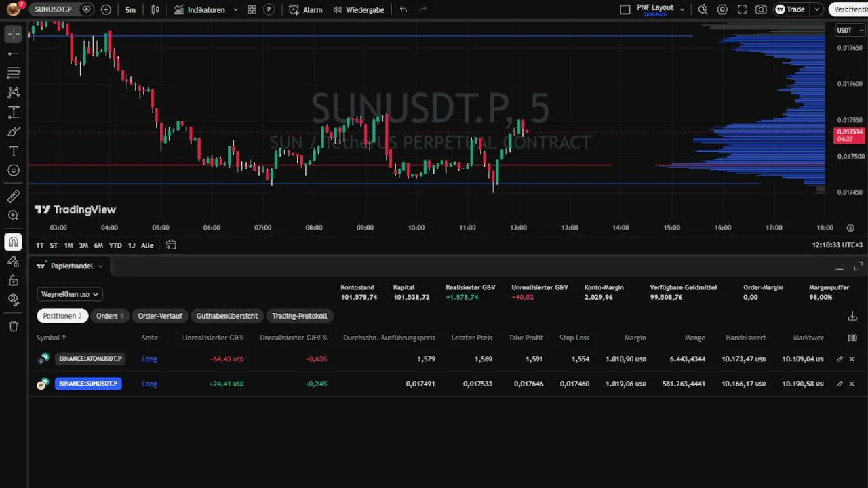Toggle magnet mode in drawing toolbar
This screenshot has height=488, width=868.
tap(14, 242)
